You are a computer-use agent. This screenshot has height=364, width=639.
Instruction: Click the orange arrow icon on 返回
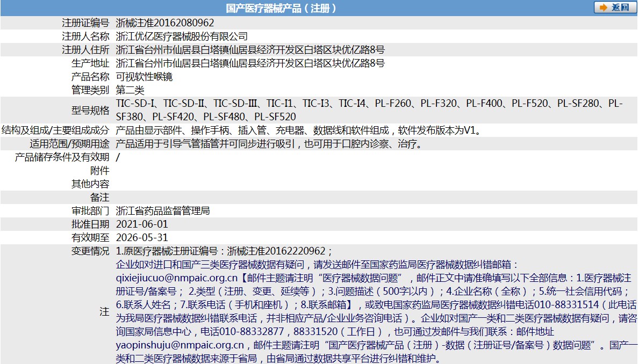[x=603, y=8]
